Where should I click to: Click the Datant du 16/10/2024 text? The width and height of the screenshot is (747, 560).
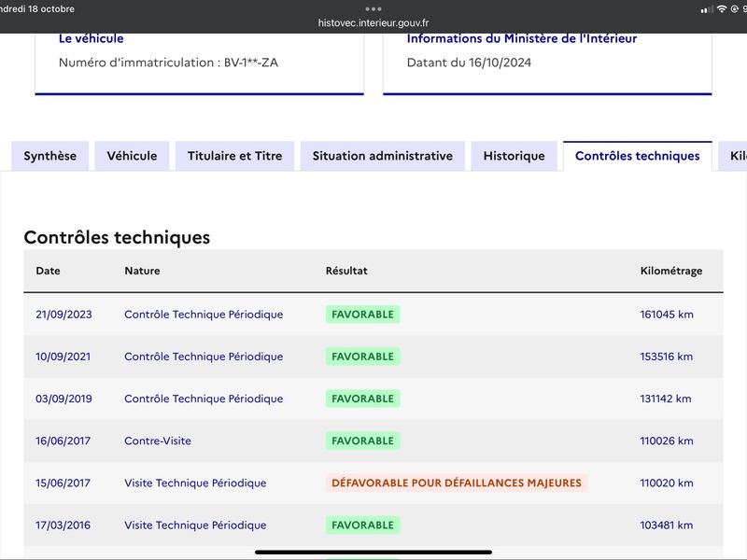point(469,63)
